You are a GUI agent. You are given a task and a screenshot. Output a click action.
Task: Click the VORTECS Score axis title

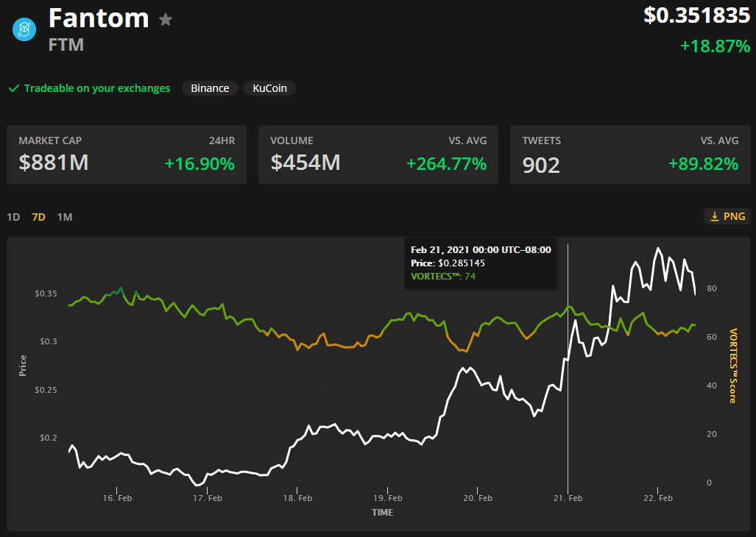coord(733,366)
